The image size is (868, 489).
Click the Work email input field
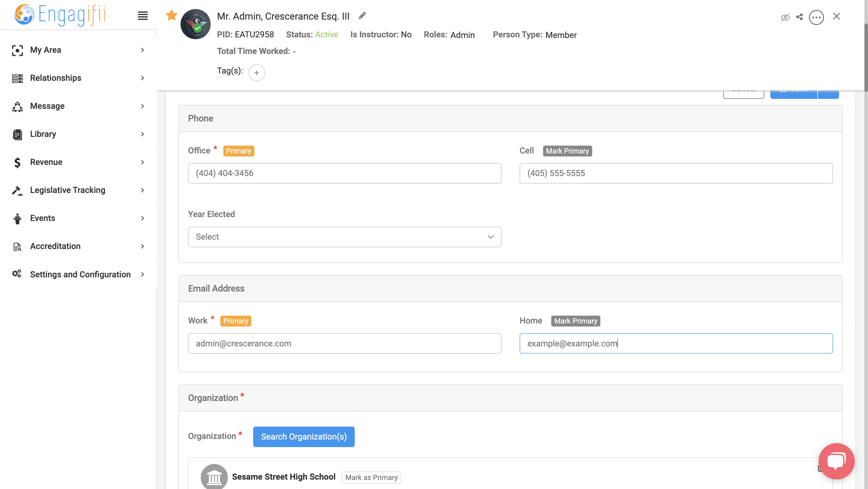344,343
